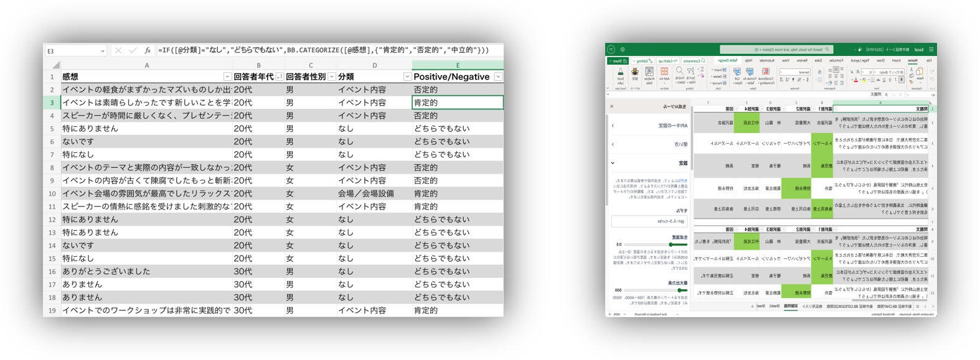Open the File tab in mirrored Excel

(x=929, y=60)
